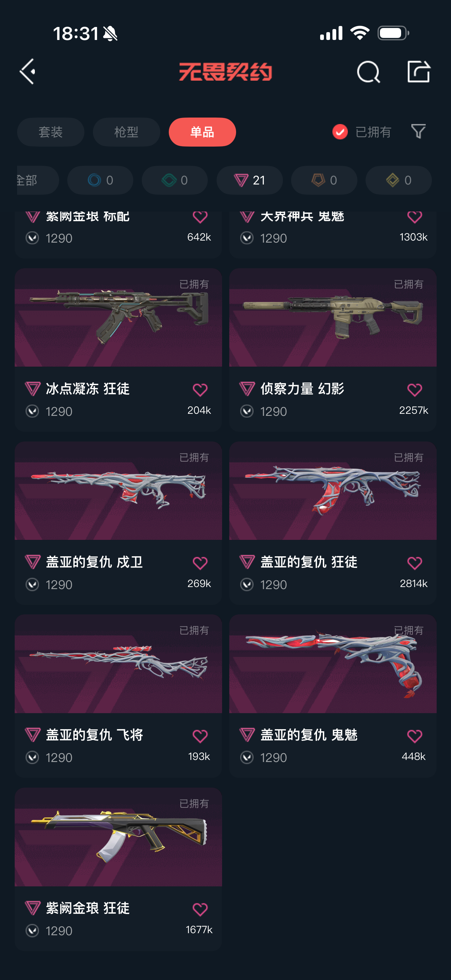
Task: Switch to the 枪型 tab
Action: pyautogui.click(x=126, y=132)
